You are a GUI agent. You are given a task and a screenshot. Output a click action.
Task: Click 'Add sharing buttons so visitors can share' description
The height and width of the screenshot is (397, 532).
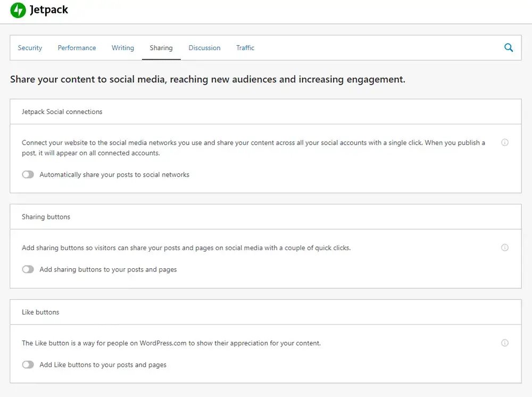(x=186, y=248)
